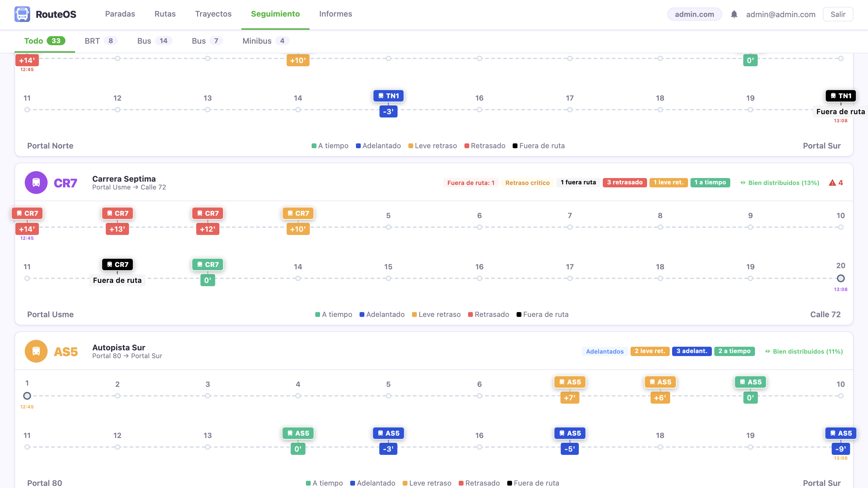Switch to the Minibus 4 tab

coord(266,41)
